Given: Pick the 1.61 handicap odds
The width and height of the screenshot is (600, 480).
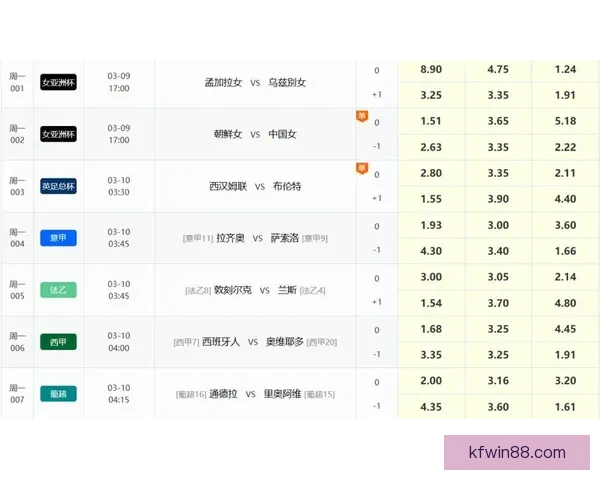Looking at the screenshot, I should pos(565,407).
